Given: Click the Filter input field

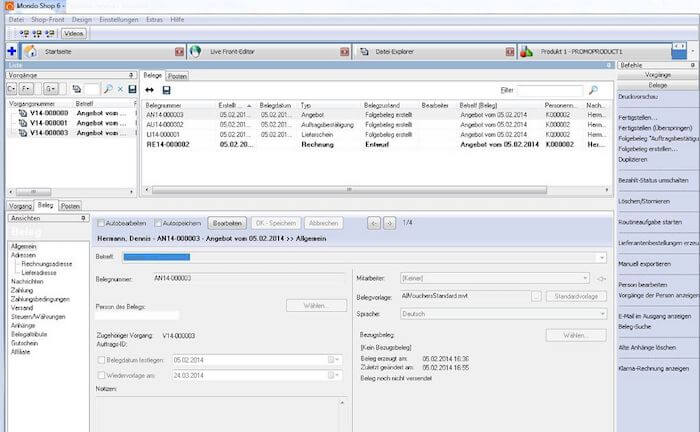Looking at the screenshot, I should pos(550,90).
